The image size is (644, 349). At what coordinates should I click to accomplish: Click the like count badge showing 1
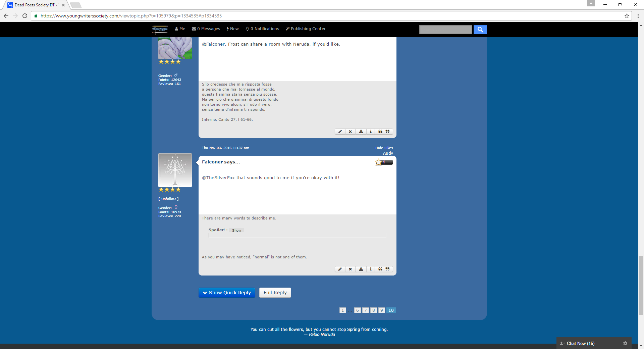[x=387, y=162]
